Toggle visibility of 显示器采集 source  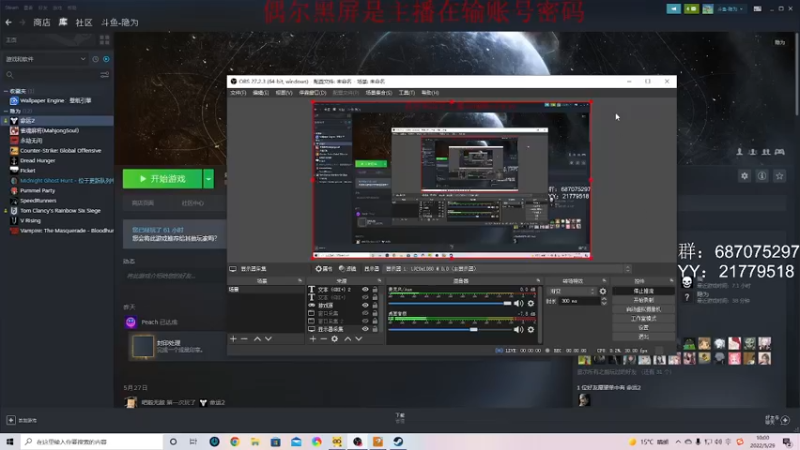click(x=365, y=329)
